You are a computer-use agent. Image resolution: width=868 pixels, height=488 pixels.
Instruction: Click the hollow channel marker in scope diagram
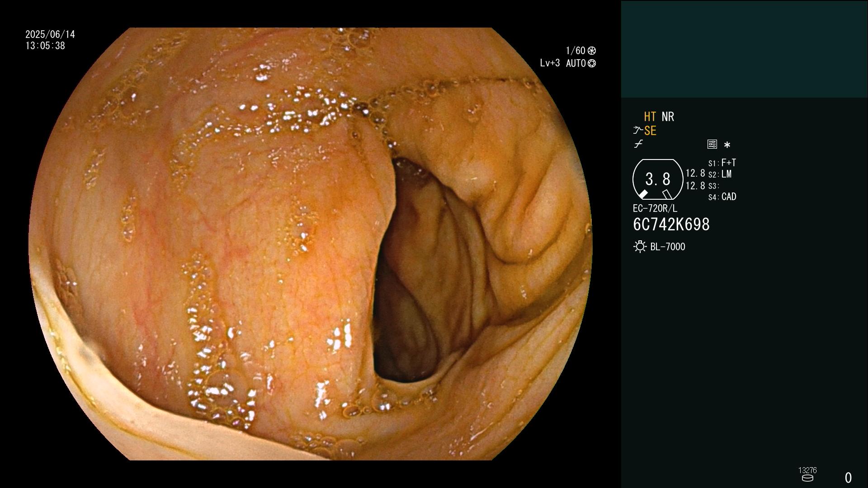667,194
